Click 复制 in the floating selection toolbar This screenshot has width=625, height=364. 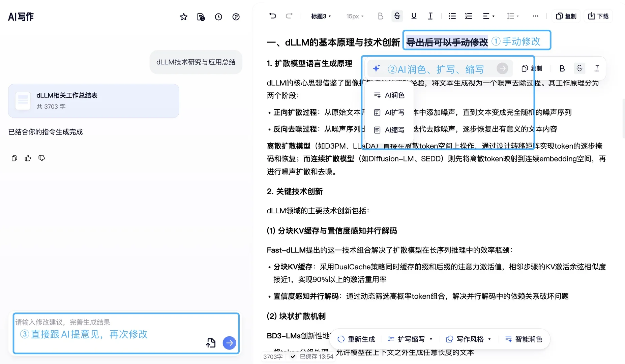pos(532,68)
